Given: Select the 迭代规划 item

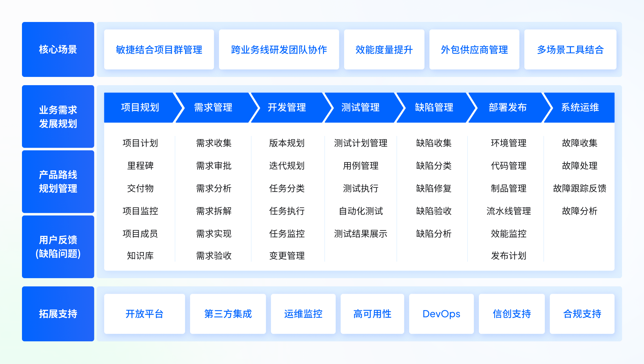Looking at the screenshot, I should pos(287,166).
